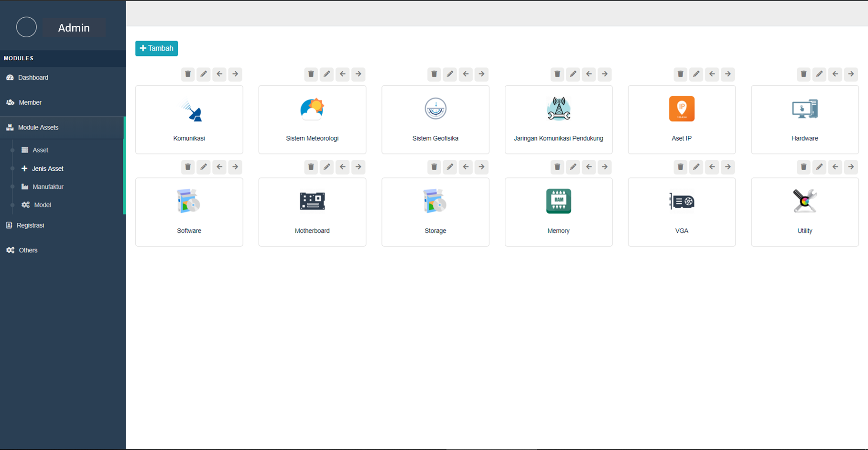Delete the Utility asset type
868x450 pixels.
[803, 167]
